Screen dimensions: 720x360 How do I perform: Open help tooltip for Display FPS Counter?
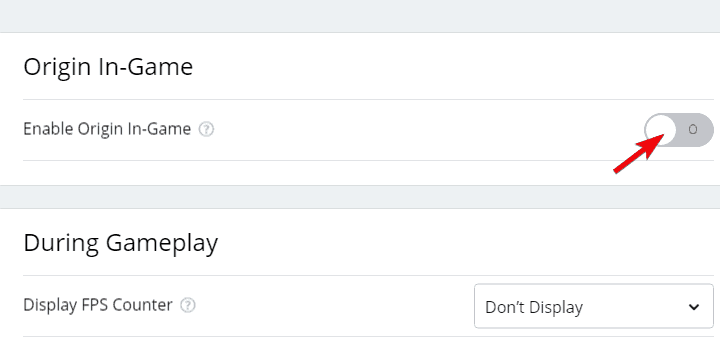[x=188, y=305]
